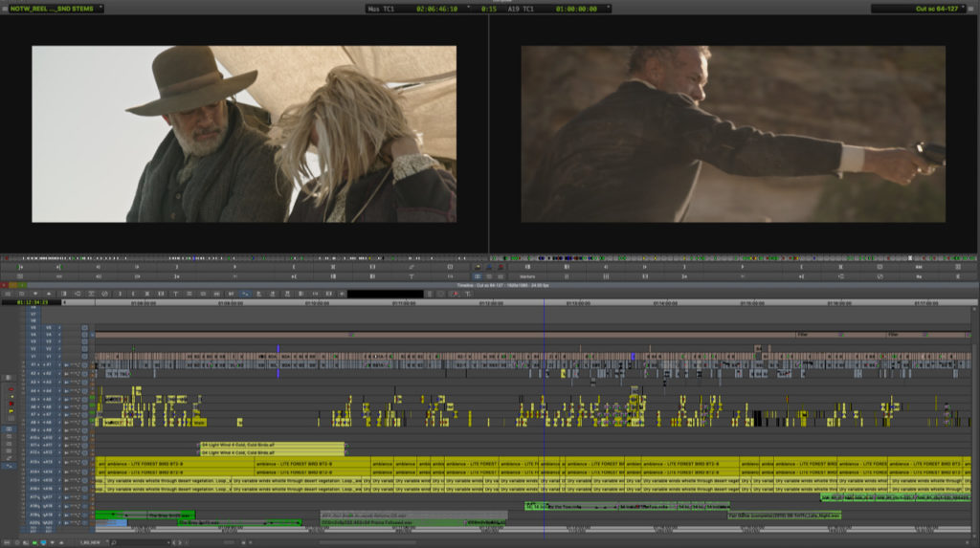
Task: Click Play button under record monitor
Action: (x=743, y=267)
